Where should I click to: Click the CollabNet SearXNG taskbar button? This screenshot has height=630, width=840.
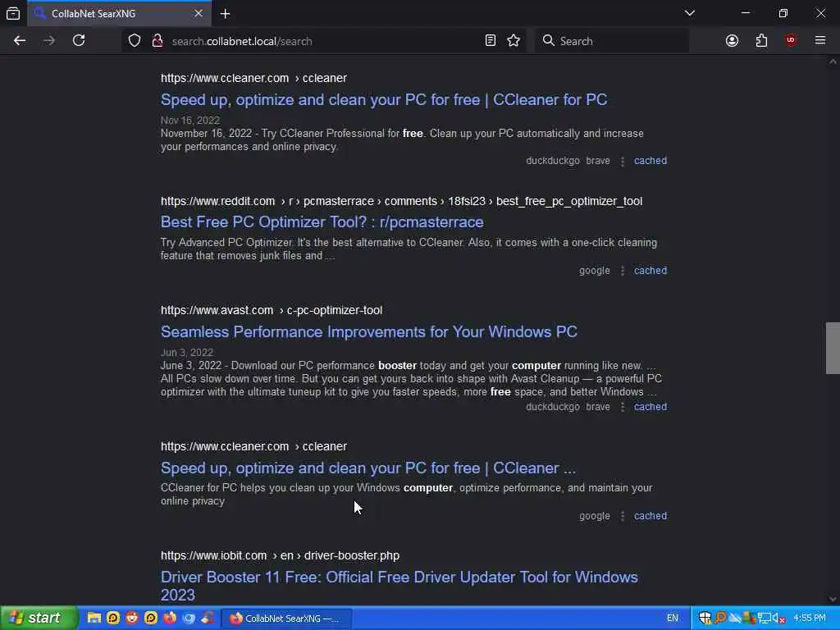pyautogui.click(x=286, y=619)
